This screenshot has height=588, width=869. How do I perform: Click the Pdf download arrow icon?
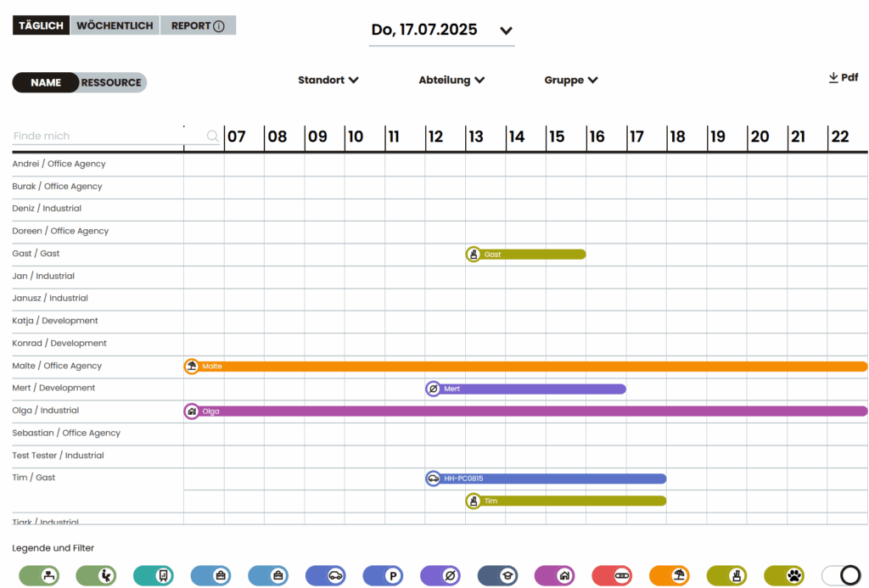833,77
